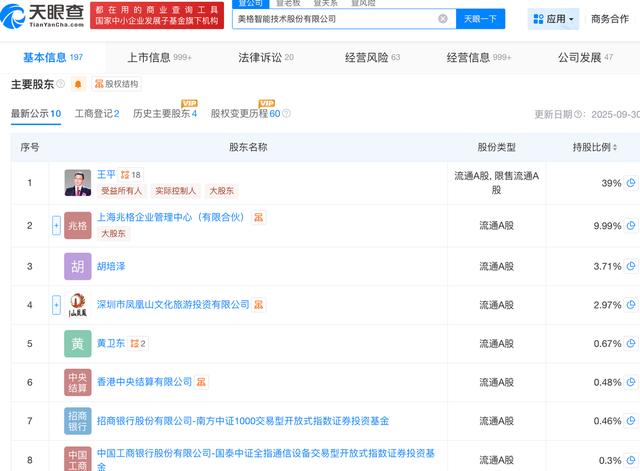Click the 股权结构 button
This screenshot has width=640, height=471.
[x=116, y=84]
